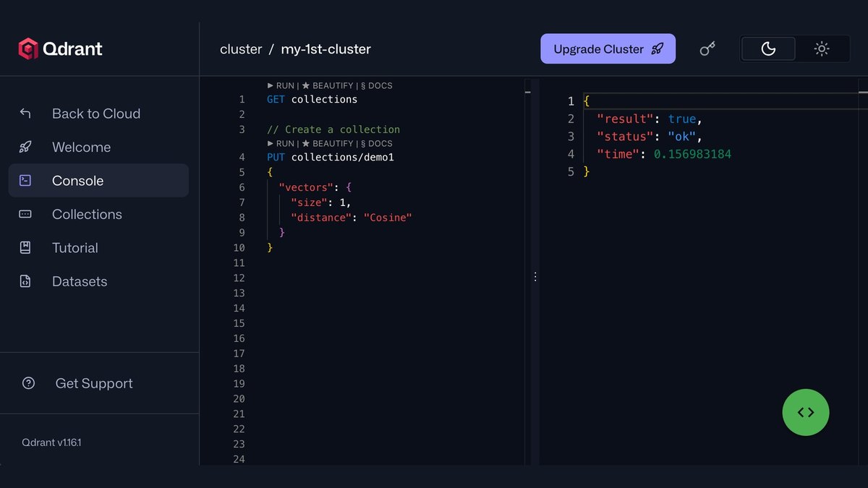Switch to dark mode moon toggle

pyautogui.click(x=768, y=49)
